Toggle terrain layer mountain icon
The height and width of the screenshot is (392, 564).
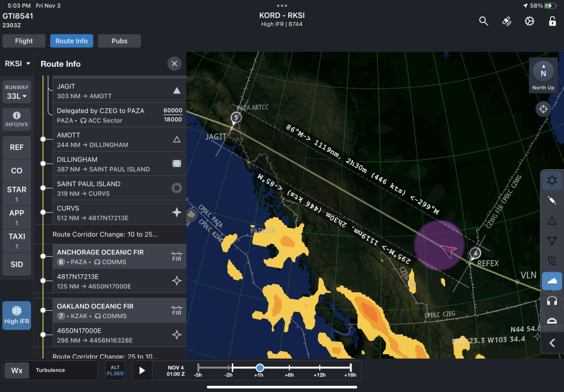(x=552, y=281)
